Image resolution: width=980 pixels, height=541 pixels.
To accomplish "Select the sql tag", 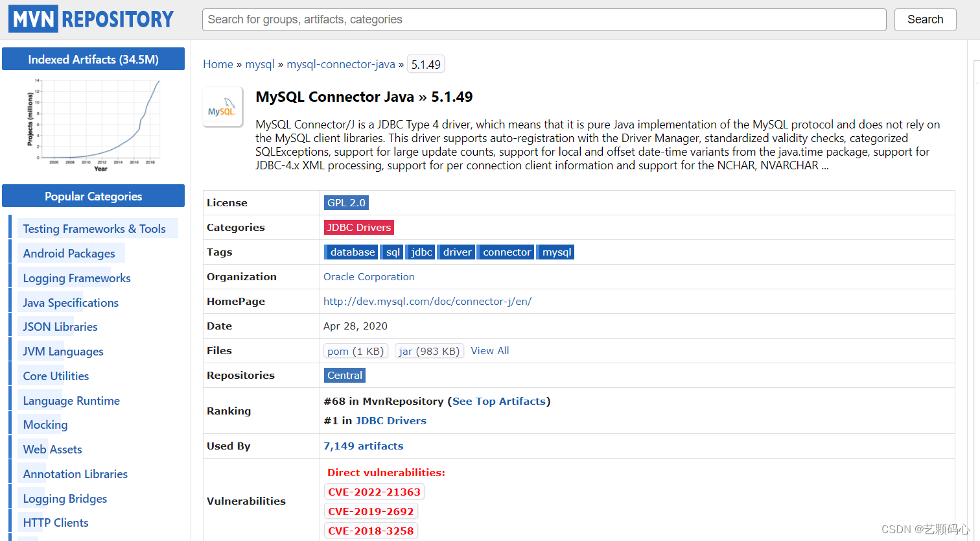I will 392,252.
